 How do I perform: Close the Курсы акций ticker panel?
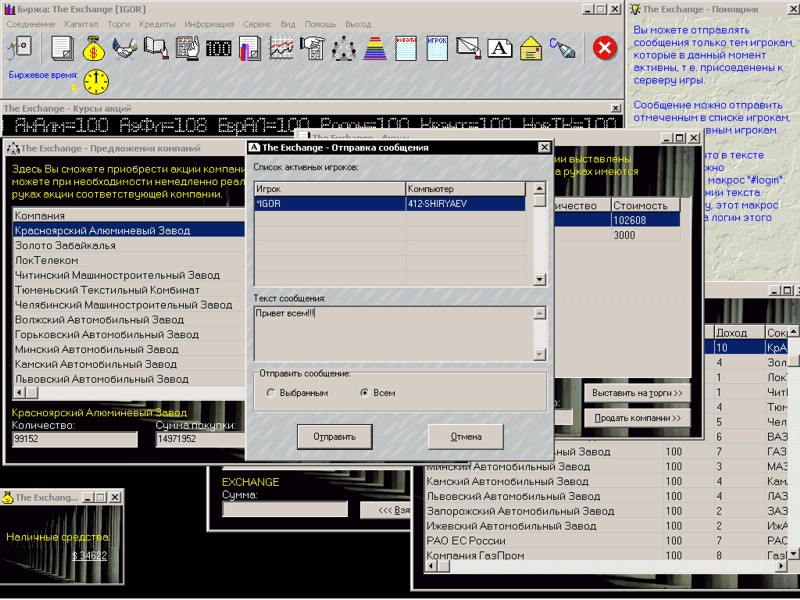pyautogui.click(x=616, y=108)
